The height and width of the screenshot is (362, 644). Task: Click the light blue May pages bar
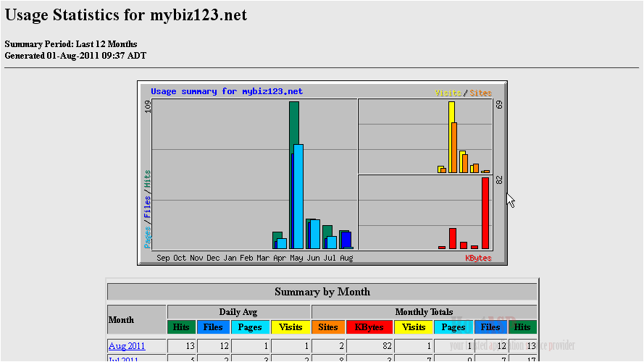pos(298,195)
